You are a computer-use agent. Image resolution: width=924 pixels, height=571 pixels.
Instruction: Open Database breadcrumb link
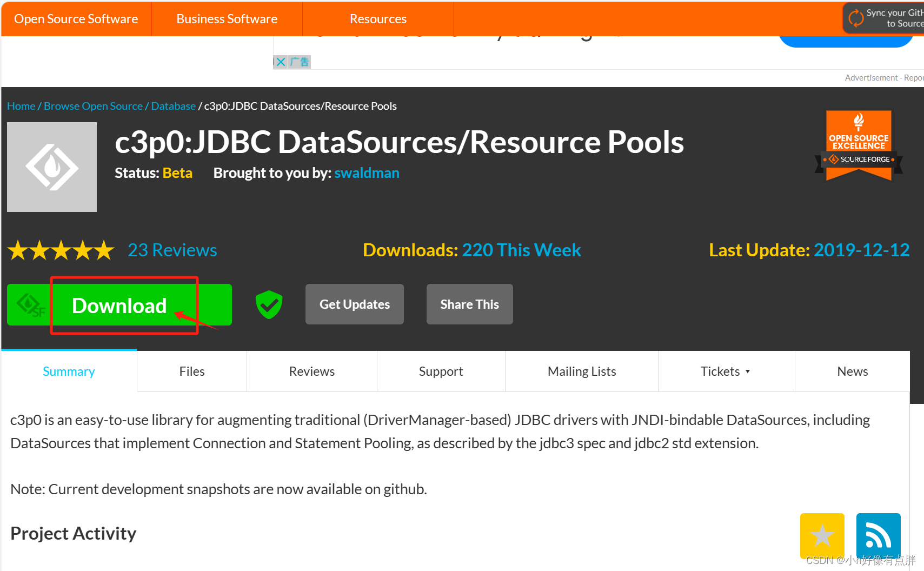(174, 106)
